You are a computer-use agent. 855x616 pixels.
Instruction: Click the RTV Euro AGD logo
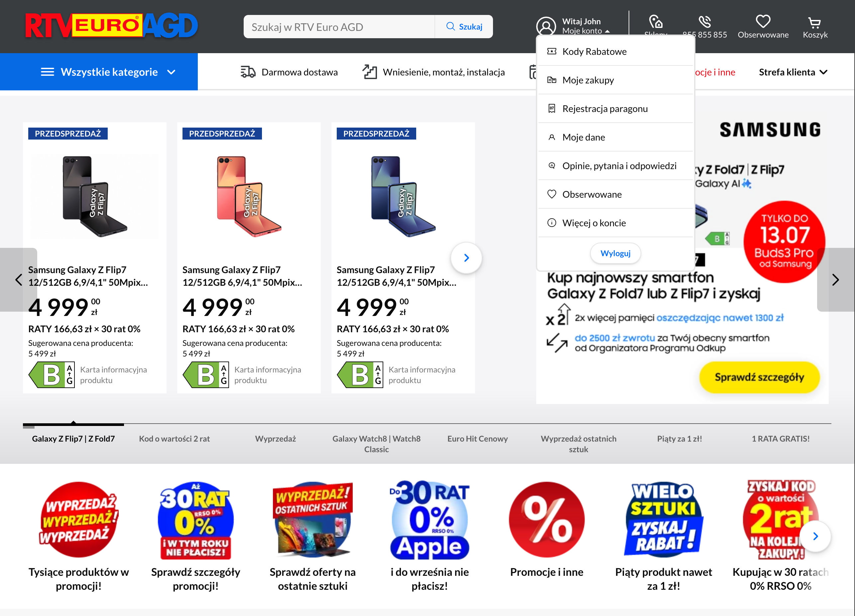112,26
